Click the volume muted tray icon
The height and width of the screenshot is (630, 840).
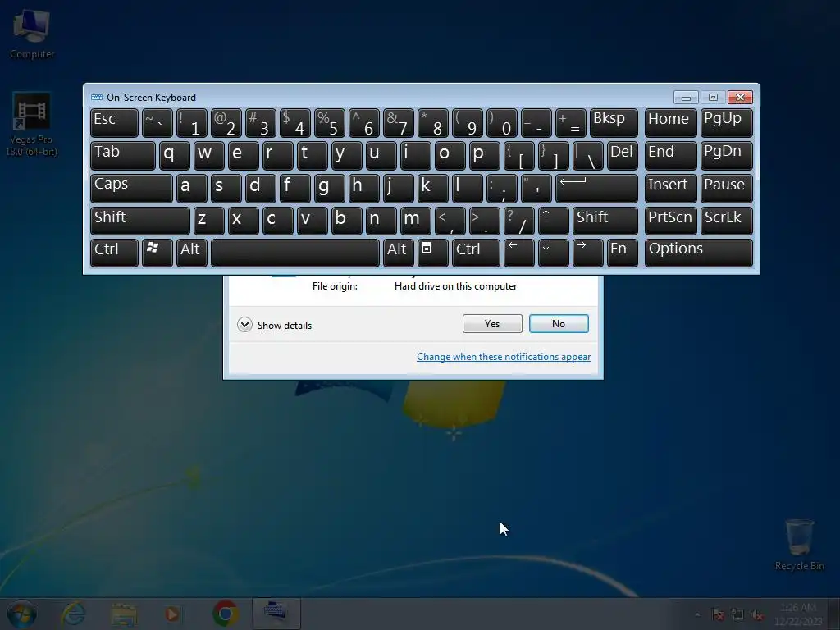click(757, 615)
